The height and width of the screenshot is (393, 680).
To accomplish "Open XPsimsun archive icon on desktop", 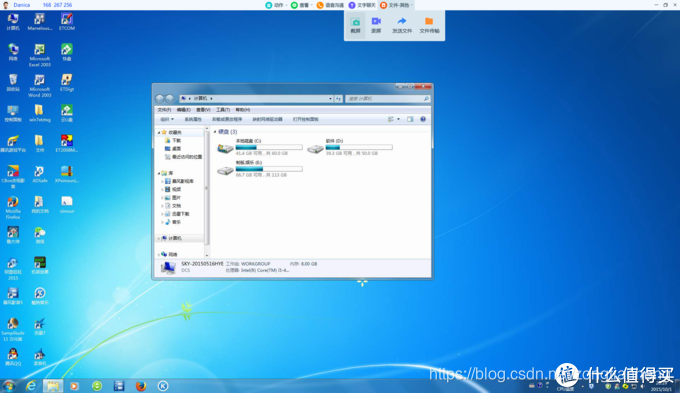I will pos(67,174).
